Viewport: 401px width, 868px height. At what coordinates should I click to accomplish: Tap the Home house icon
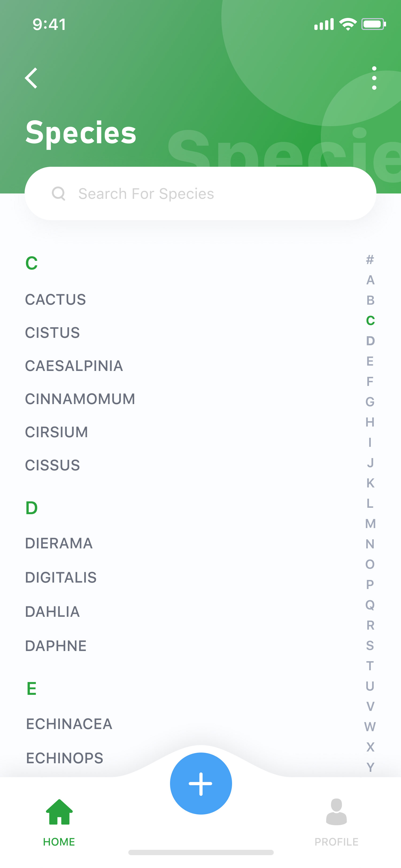[x=59, y=812]
